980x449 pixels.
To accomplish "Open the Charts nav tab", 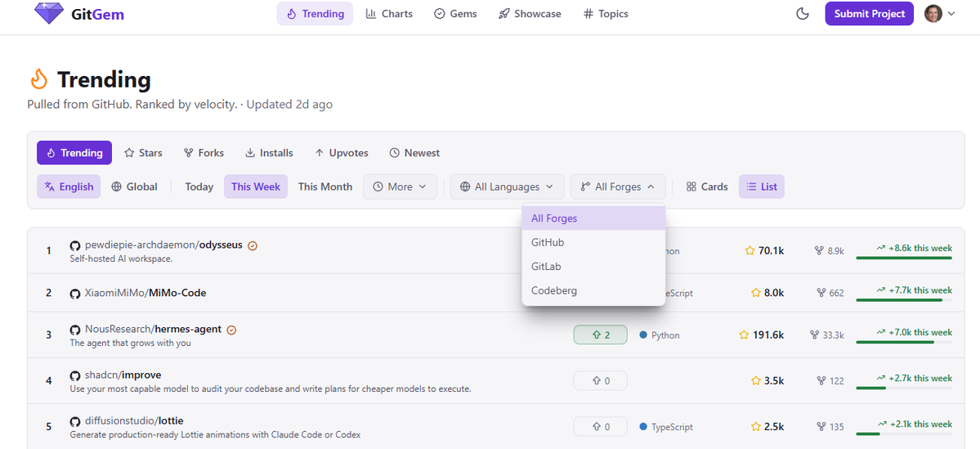I will point(389,14).
